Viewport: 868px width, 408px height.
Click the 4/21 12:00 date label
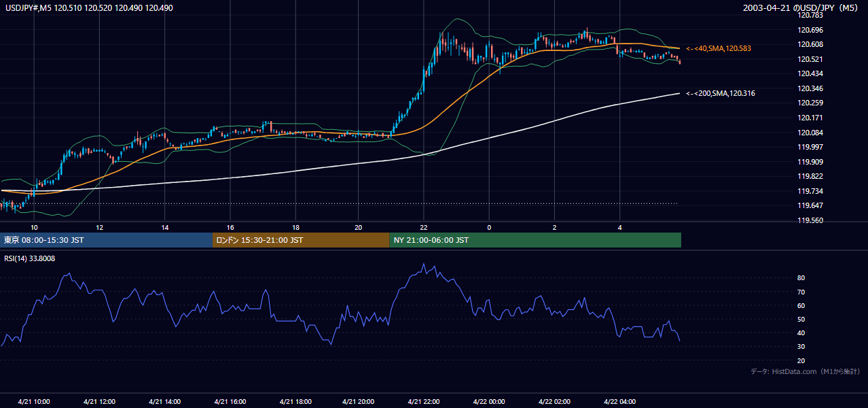(99, 401)
